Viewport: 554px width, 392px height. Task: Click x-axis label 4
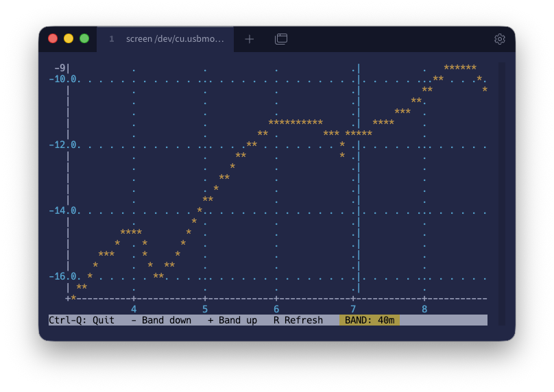(134, 309)
